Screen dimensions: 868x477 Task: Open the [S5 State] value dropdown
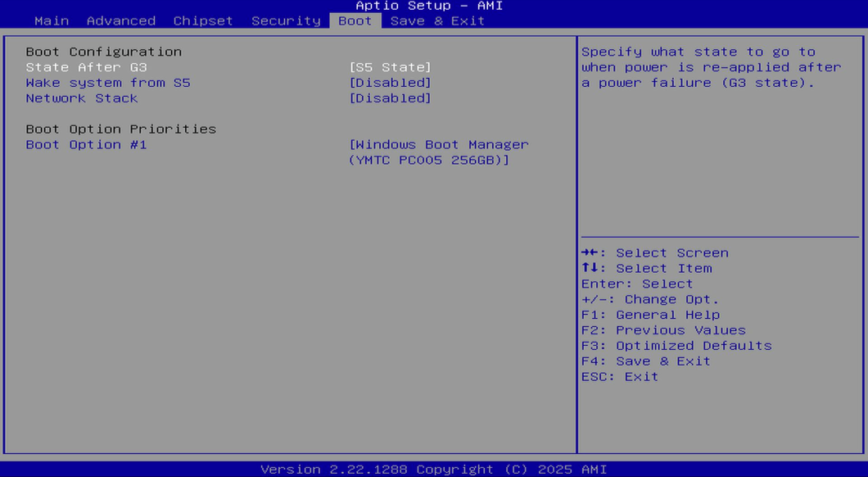tap(390, 67)
